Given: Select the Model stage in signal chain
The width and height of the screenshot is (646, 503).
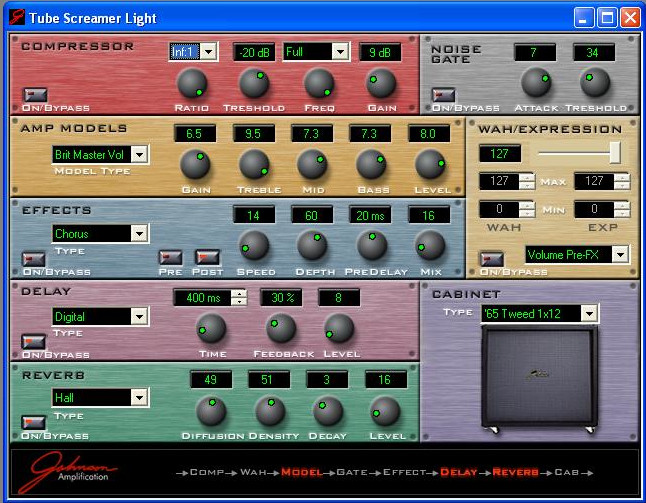Looking at the screenshot, I should (x=302, y=472).
